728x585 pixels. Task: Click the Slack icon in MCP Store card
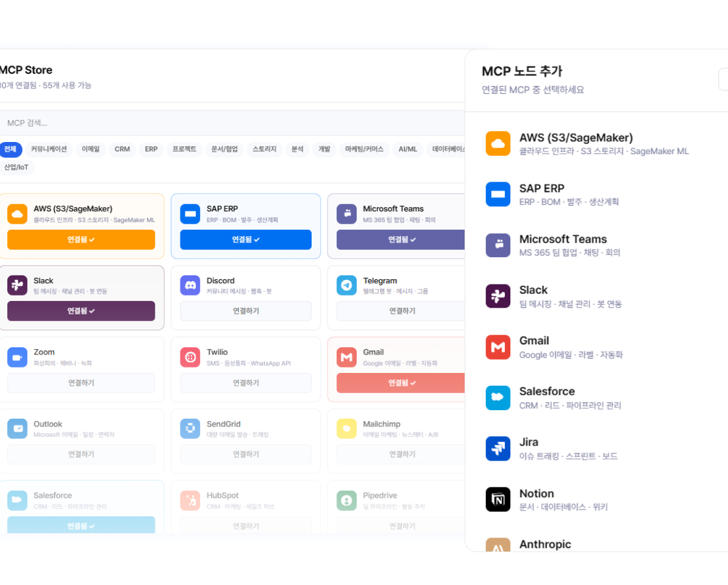pos(17,285)
